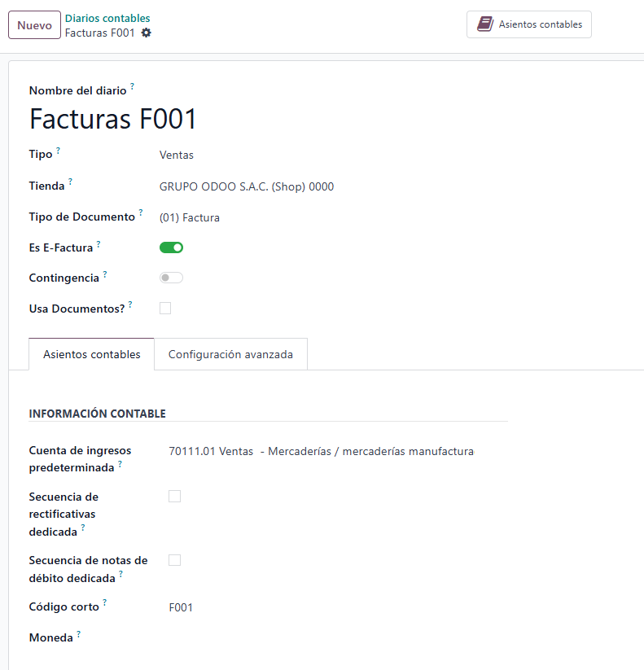Screen dimensions: 644x670
Task: Go back via Diarios contables breadcrumb link
Action: tap(107, 19)
